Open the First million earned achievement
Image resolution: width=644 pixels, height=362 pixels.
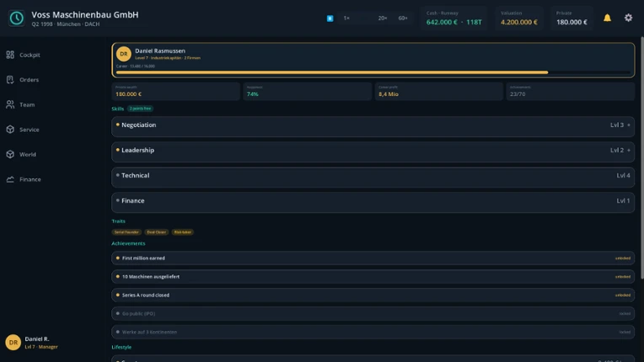click(373, 258)
